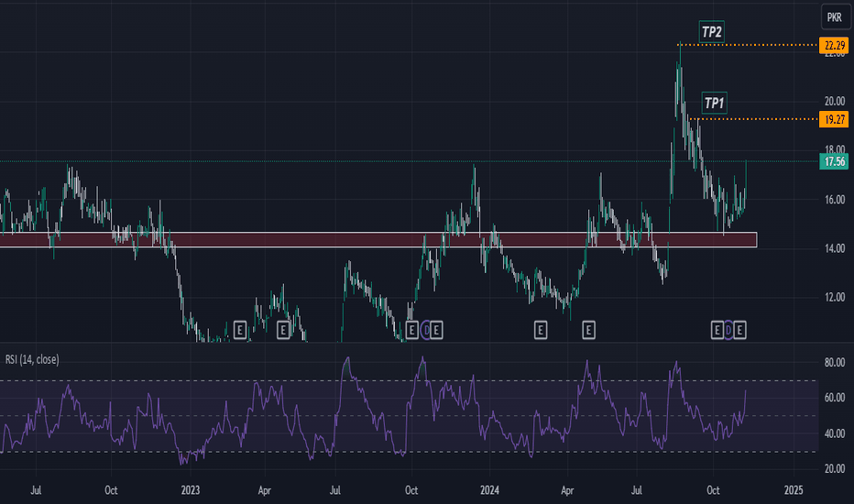Open the last earnings marker on the chart
This screenshot has height=504, width=854.
point(739,330)
